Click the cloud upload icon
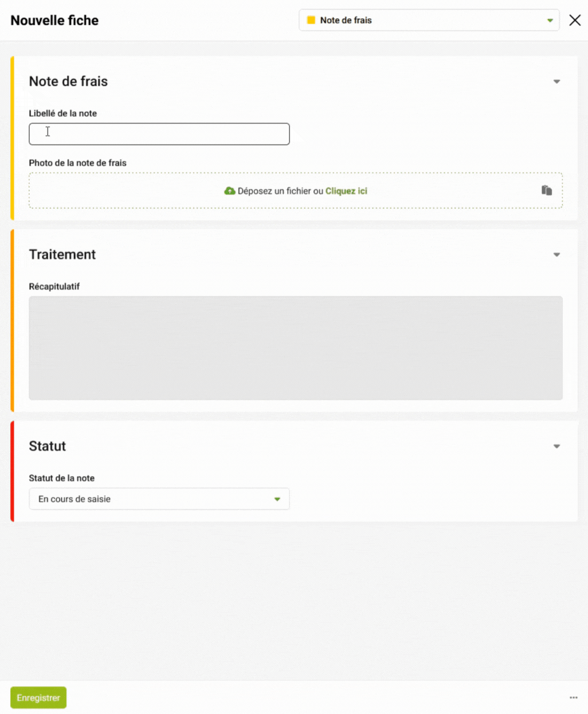This screenshot has height=714, width=588. (229, 191)
